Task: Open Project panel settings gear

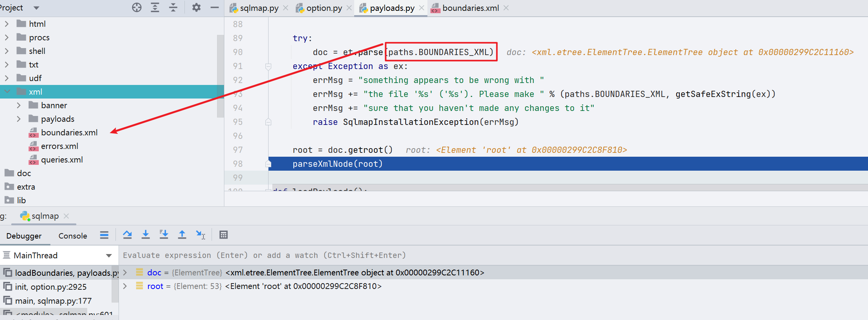Action: 196,7
